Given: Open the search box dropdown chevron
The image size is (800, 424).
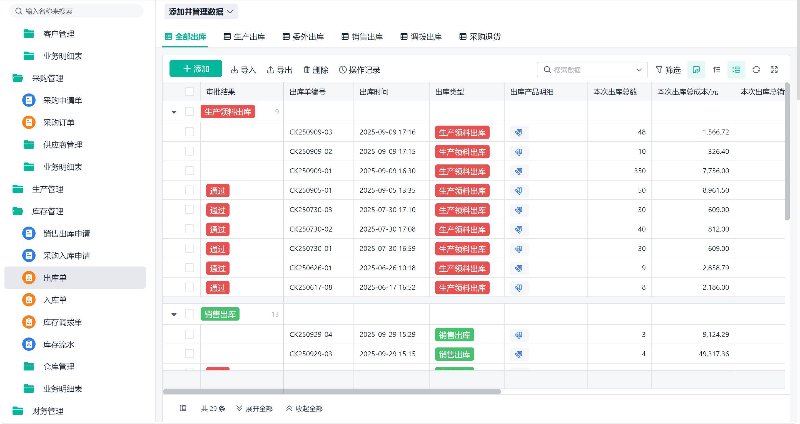Looking at the screenshot, I should point(638,70).
